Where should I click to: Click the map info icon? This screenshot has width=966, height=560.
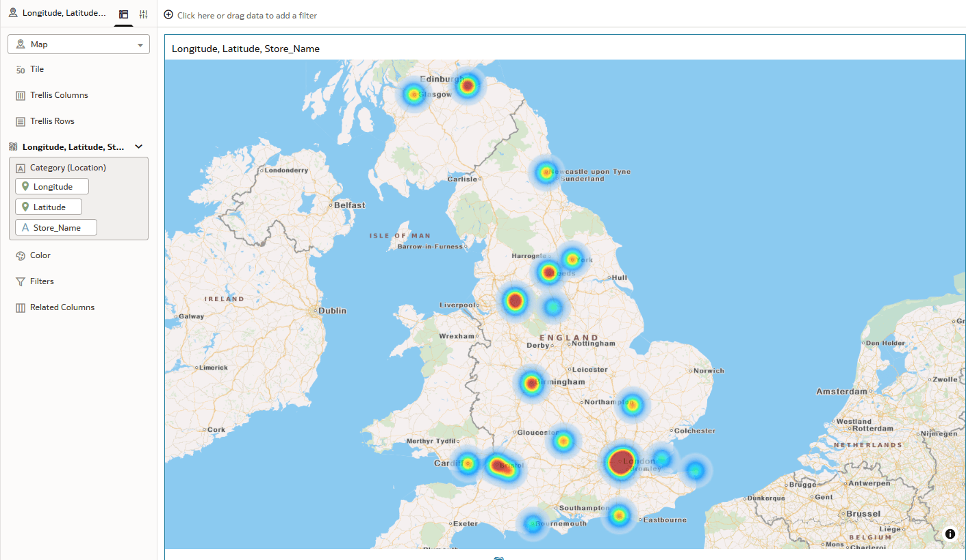950,534
